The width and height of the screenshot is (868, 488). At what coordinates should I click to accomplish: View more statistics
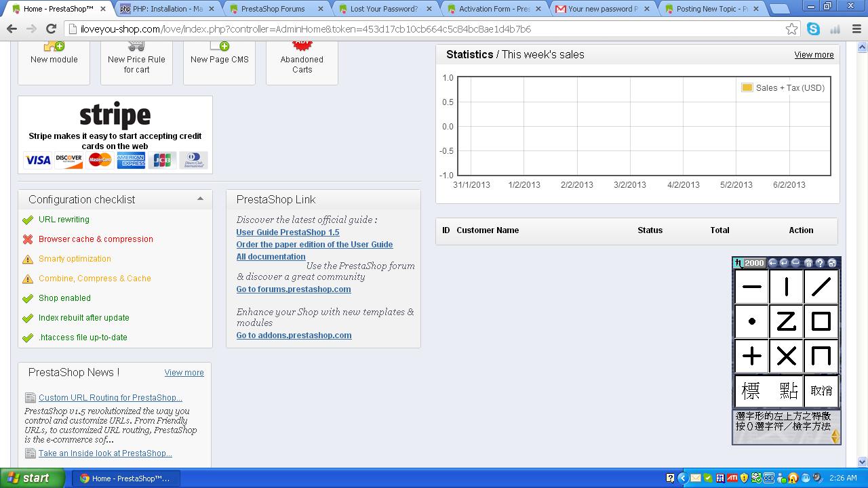point(814,55)
